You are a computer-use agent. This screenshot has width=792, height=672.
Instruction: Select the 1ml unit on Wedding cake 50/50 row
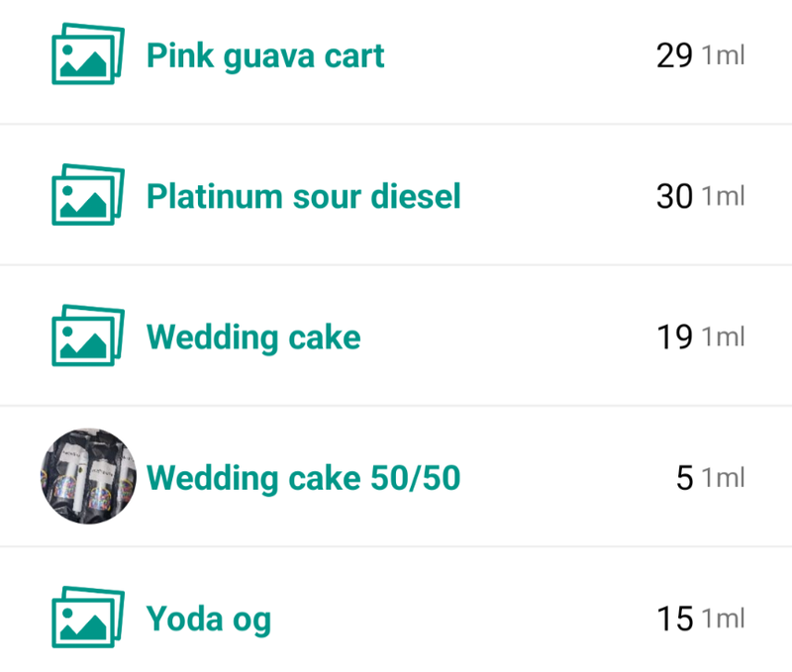click(723, 479)
